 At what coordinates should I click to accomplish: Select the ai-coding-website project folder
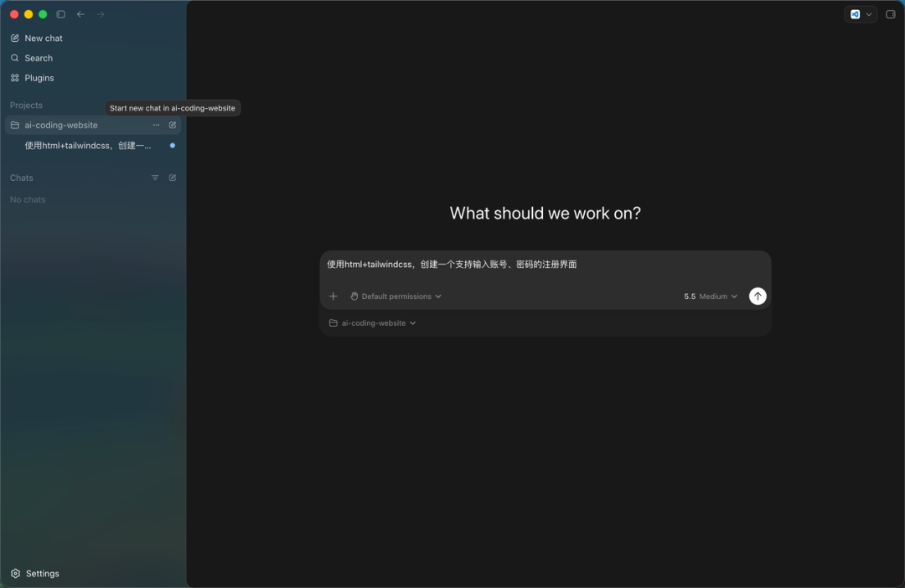click(x=93, y=125)
